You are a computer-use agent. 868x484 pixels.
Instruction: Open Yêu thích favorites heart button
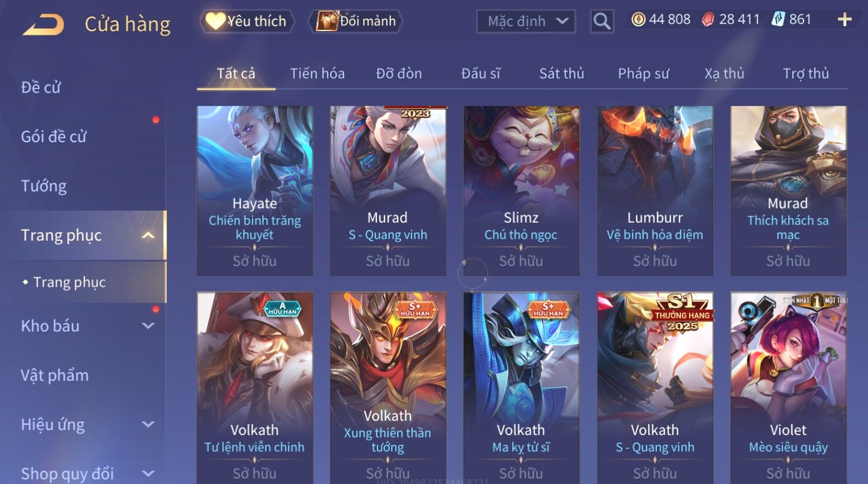(247, 21)
